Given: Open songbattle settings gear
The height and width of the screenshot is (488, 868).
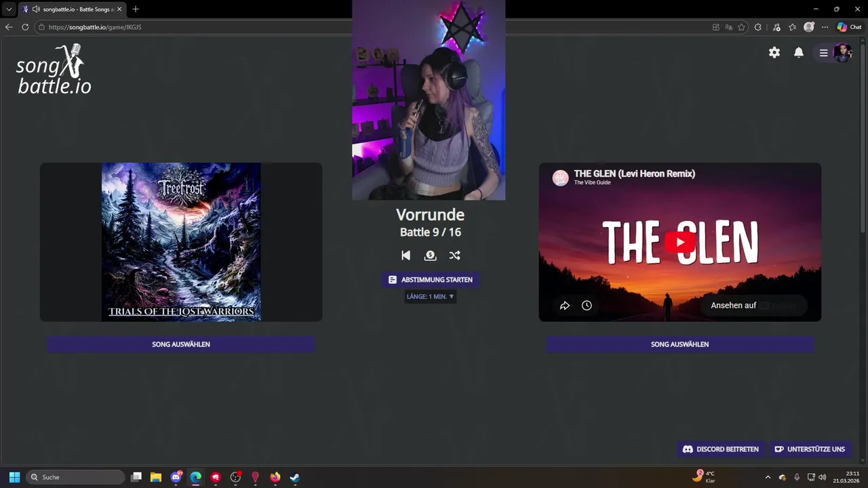Looking at the screenshot, I should [x=774, y=53].
